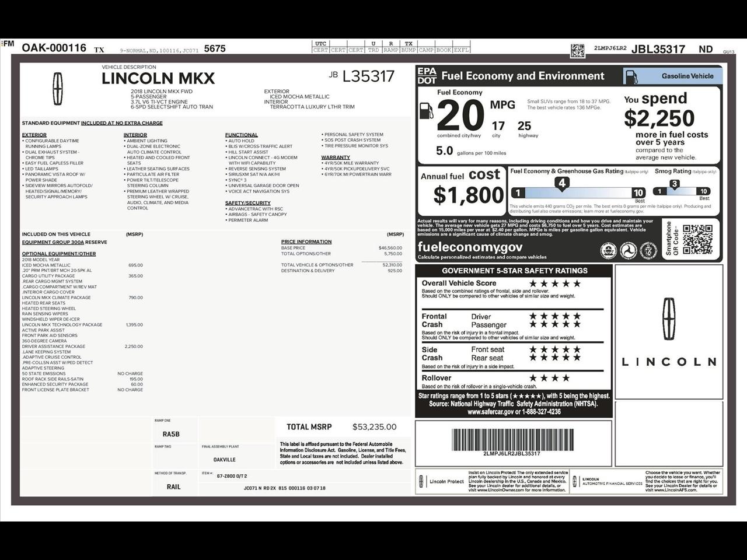The image size is (747, 560).
Task: Click the stock number L35317
Action: point(368,76)
